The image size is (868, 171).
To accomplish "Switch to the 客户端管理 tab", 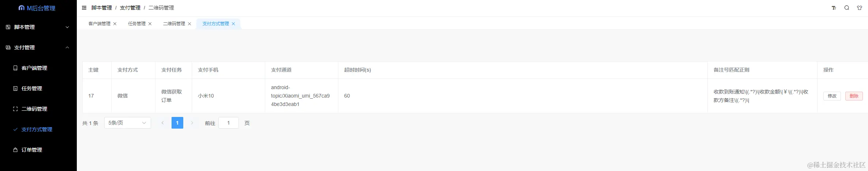I will [x=99, y=24].
